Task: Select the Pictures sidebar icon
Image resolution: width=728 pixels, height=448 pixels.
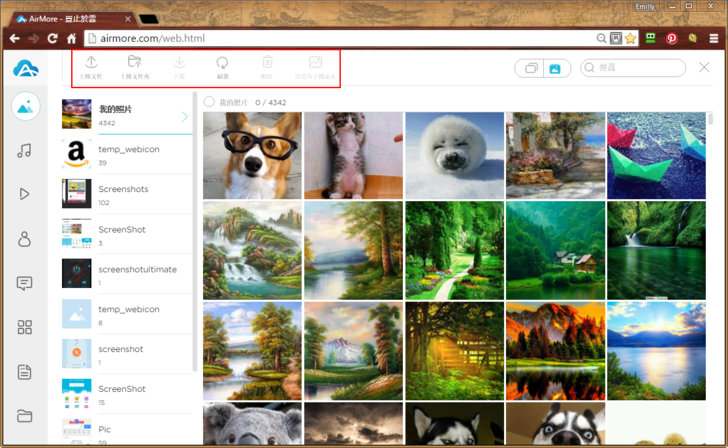Action: point(26,107)
